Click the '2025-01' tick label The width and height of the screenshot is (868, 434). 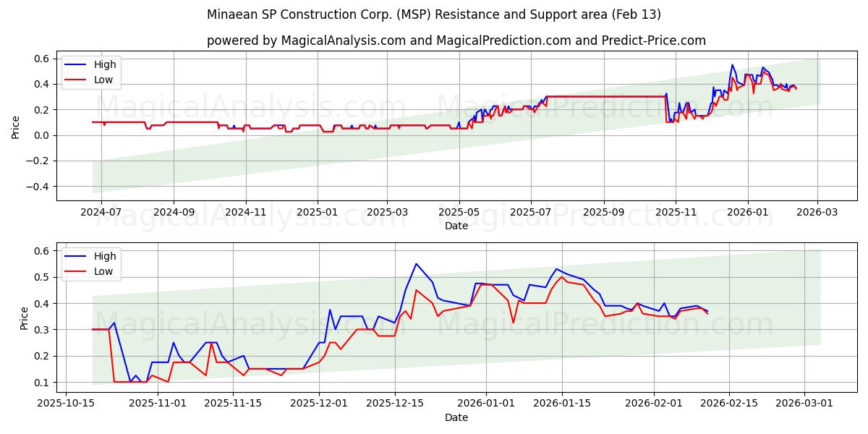(x=318, y=212)
